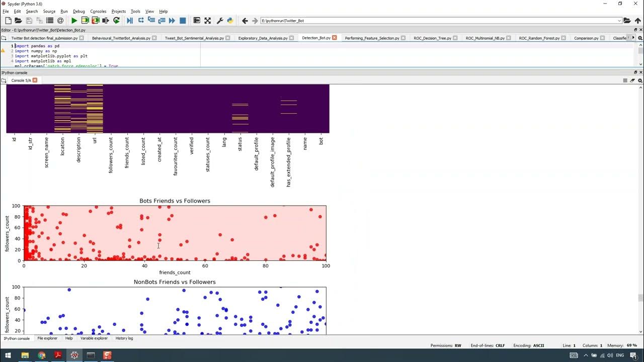Run current cell icon
This screenshot has width=644, height=362.
(x=85, y=21)
